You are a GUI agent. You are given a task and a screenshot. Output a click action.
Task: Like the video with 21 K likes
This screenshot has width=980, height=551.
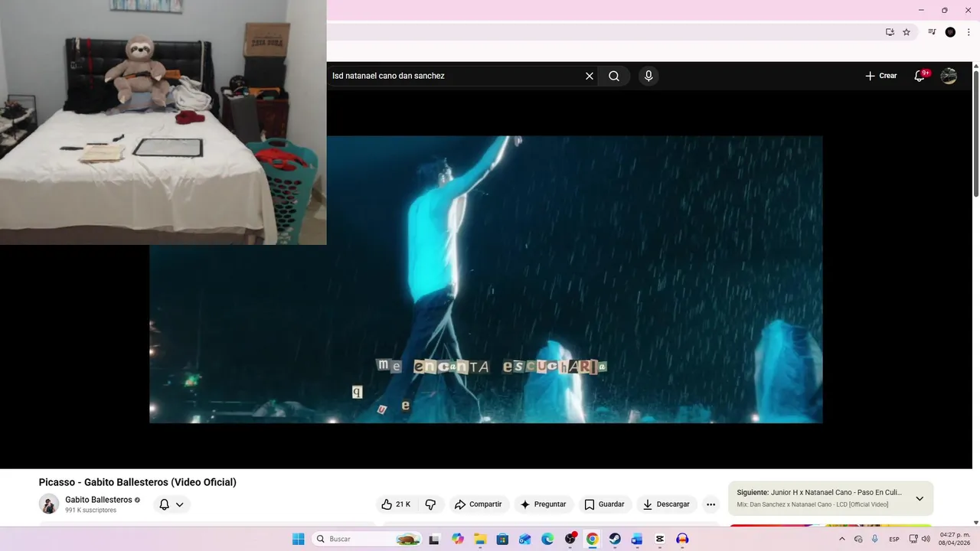(x=396, y=504)
